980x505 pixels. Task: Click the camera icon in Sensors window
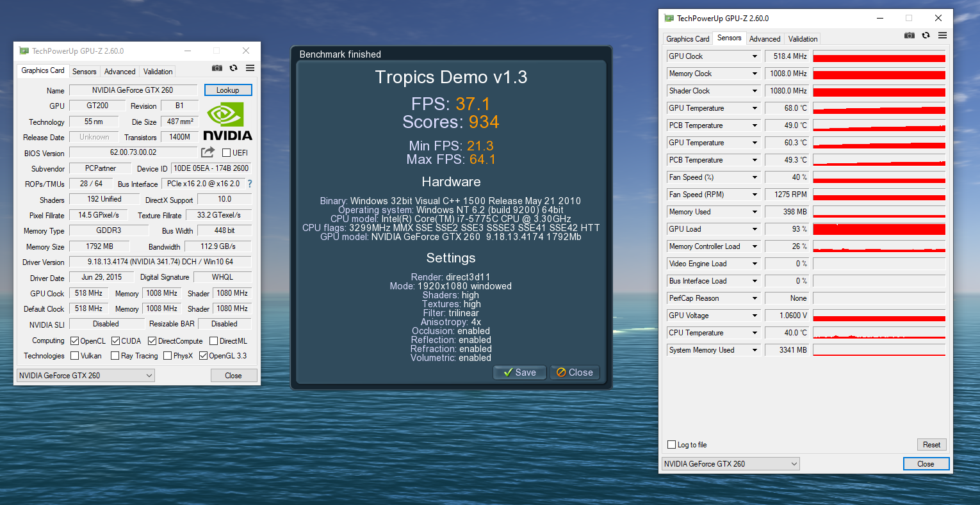click(910, 35)
